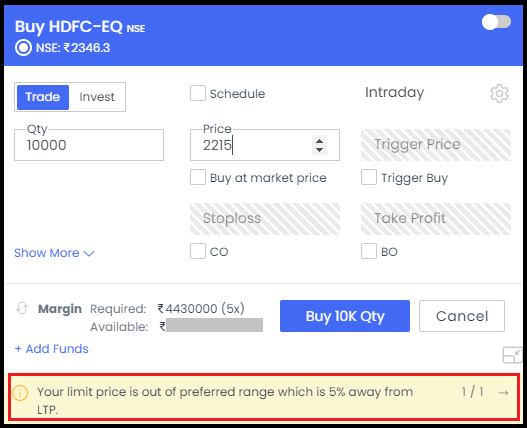The height and width of the screenshot is (428, 527).
Task: Enable the Trigger Buy checkbox
Action: (x=369, y=177)
